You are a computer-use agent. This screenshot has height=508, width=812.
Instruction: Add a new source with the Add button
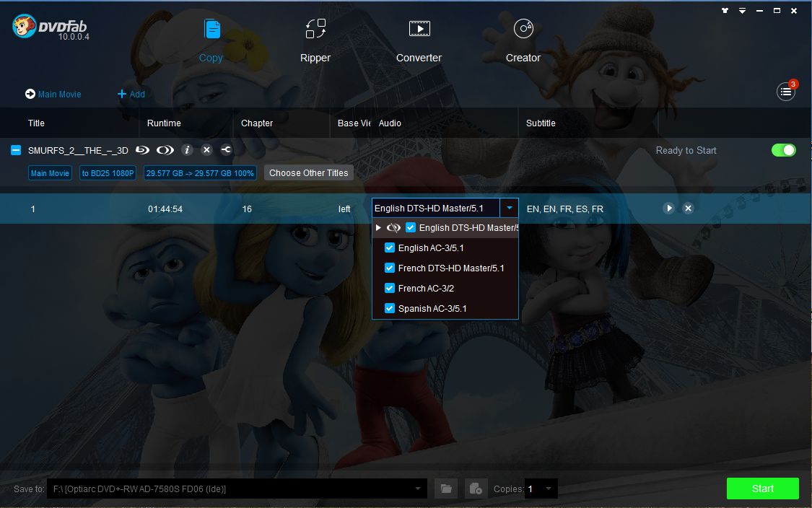pos(131,95)
